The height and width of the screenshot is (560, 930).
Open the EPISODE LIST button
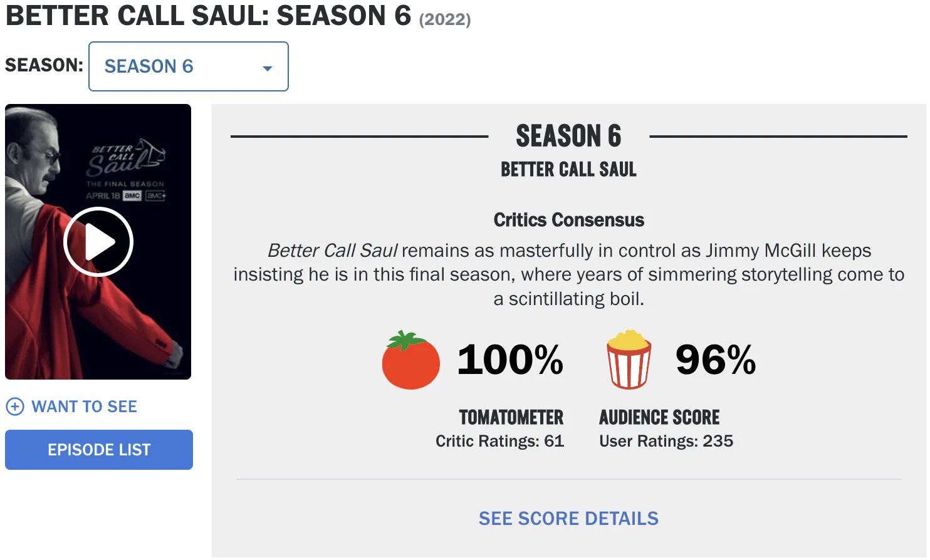99,450
